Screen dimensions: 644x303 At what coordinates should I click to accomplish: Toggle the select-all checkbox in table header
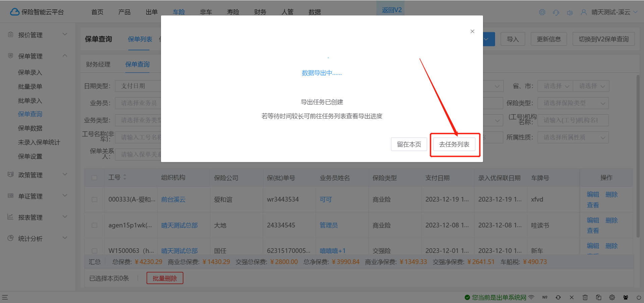tap(94, 178)
